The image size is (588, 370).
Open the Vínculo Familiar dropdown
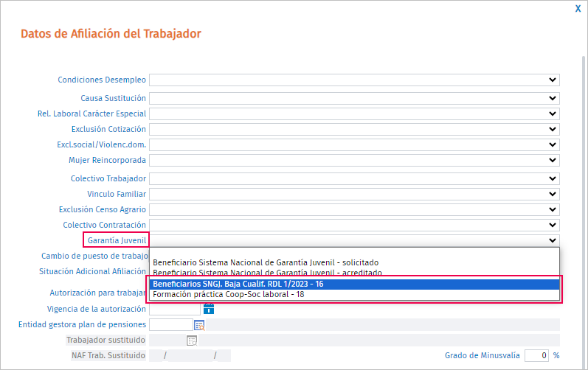pos(354,194)
